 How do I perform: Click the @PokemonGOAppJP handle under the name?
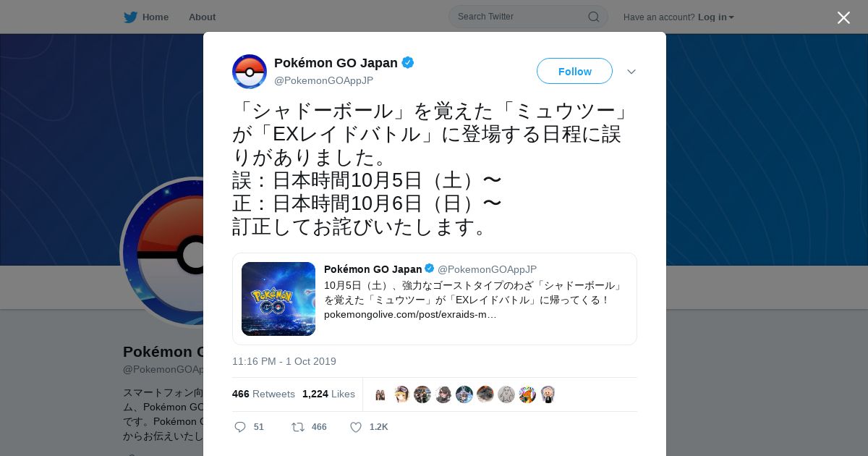click(x=323, y=80)
